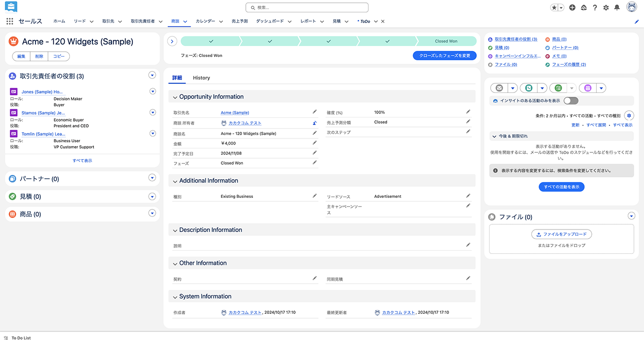Switch to the History tab
The height and width of the screenshot is (344, 644).
point(201,78)
